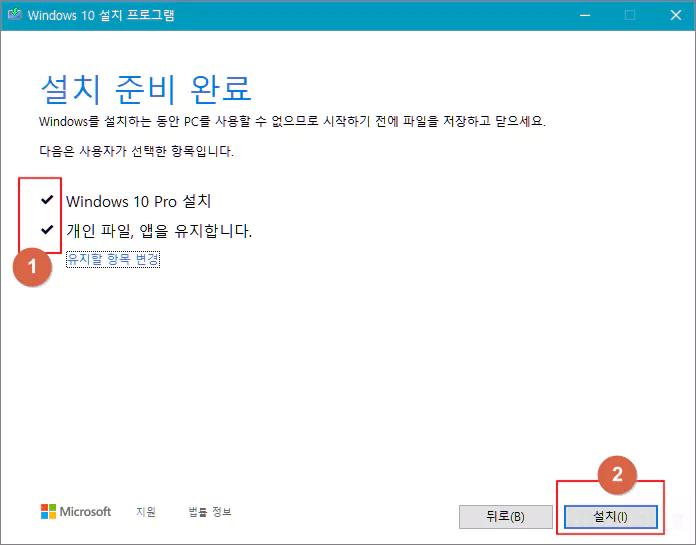Open the 유지할 항목 변경 link

[113, 259]
